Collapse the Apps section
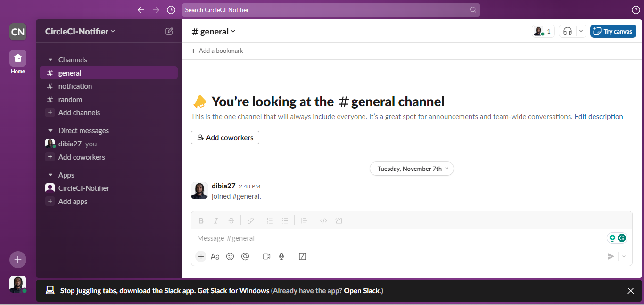The image size is (644, 305). 50,175
